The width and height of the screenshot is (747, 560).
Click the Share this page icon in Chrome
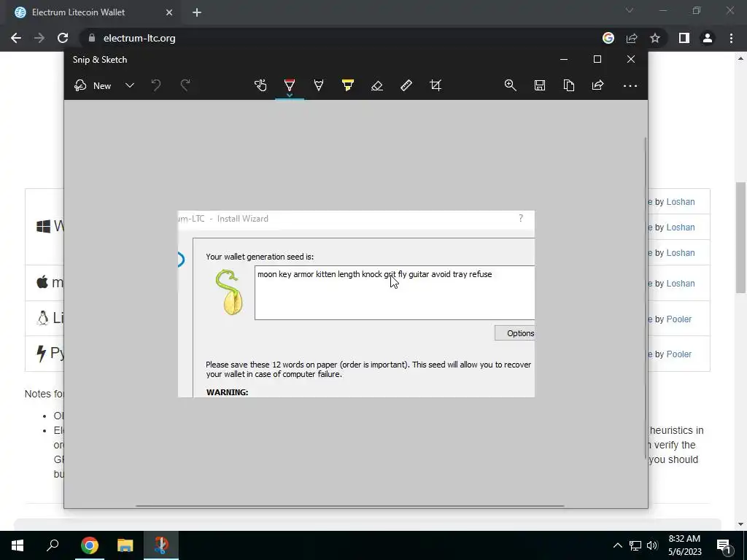632,38
